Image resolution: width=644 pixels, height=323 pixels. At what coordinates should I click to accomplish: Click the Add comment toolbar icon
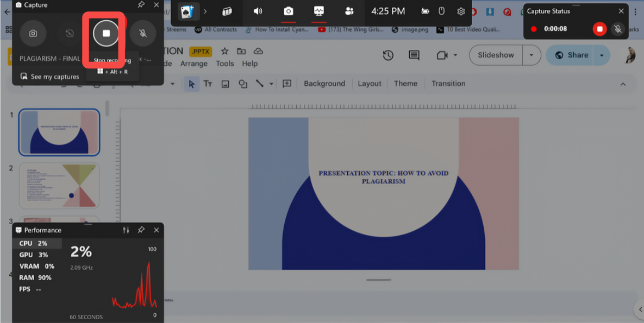287,84
